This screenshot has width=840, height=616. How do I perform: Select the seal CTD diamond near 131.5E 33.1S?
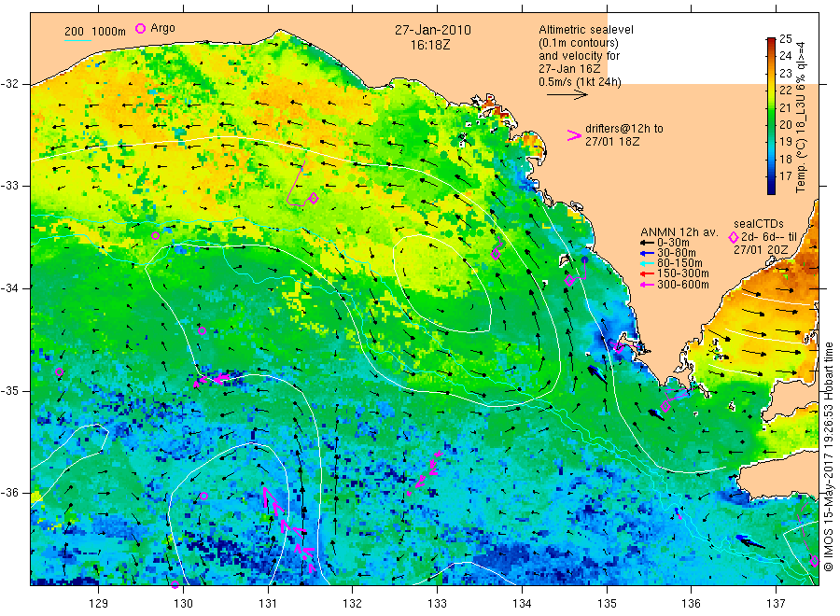click(314, 199)
